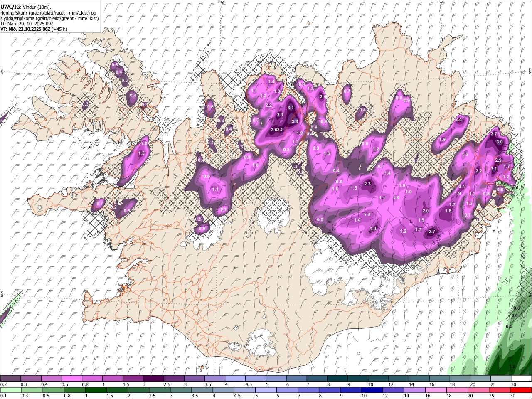Click the UWC/IG title in the header
Viewport: 532px width, 399px height.
coord(10,7)
